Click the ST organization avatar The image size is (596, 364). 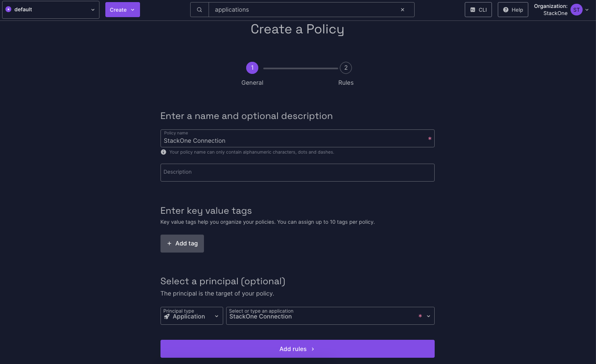(x=576, y=9)
